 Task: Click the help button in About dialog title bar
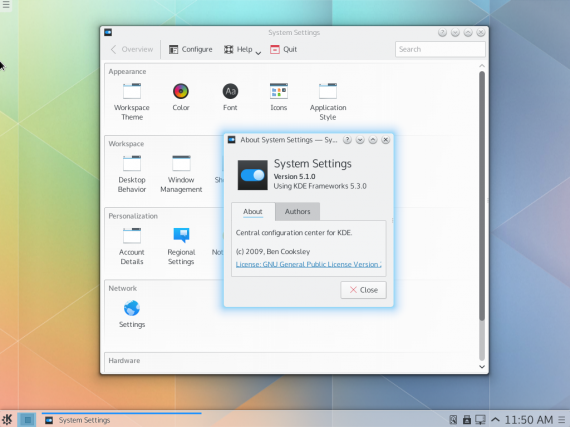point(347,140)
